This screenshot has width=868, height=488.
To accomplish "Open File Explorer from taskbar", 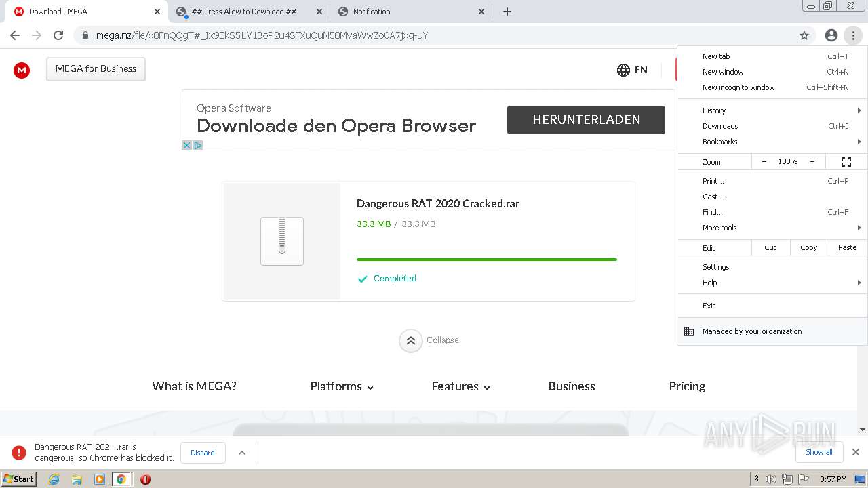I will coord(77,479).
